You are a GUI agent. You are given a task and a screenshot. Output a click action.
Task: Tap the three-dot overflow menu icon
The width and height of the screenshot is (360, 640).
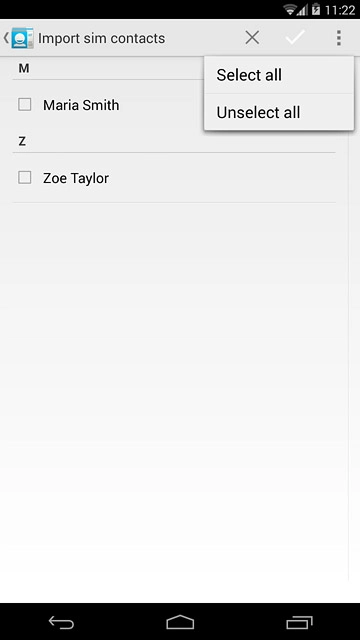pos(338,38)
